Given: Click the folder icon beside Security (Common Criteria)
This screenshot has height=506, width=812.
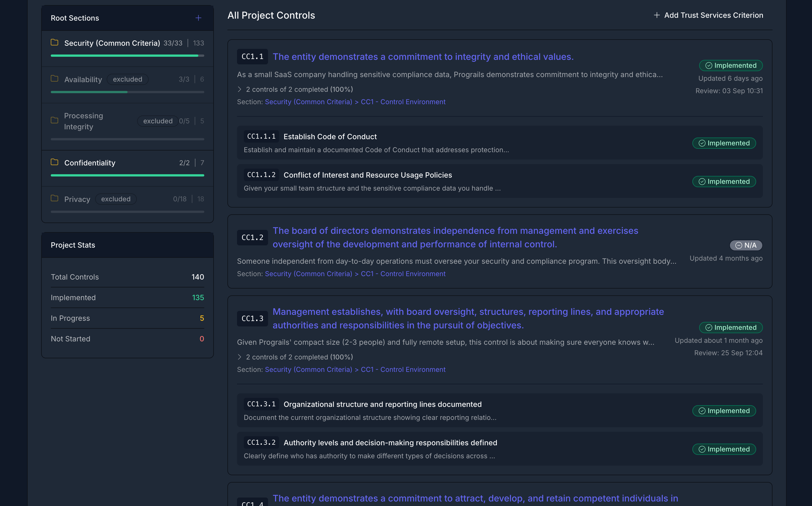Looking at the screenshot, I should tap(54, 43).
